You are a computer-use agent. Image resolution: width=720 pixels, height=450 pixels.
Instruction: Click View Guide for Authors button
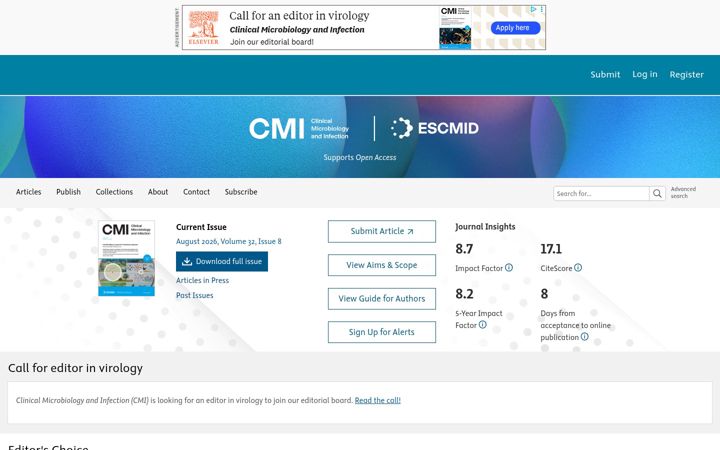pyautogui.click(x=382, y=299)
